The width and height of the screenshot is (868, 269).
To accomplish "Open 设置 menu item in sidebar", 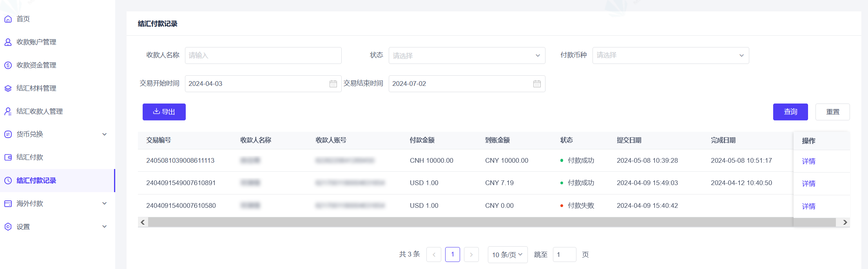I will pyautogui.click(x=23, y=227).
